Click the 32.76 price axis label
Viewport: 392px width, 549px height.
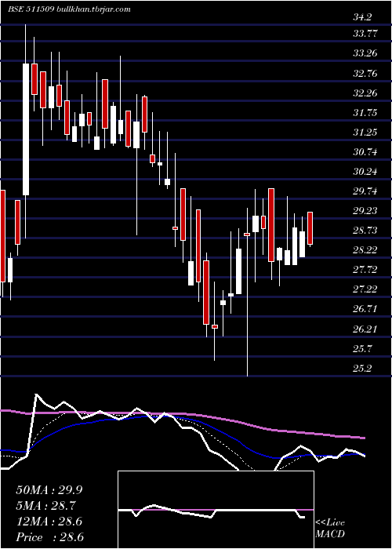pos(365,74)
